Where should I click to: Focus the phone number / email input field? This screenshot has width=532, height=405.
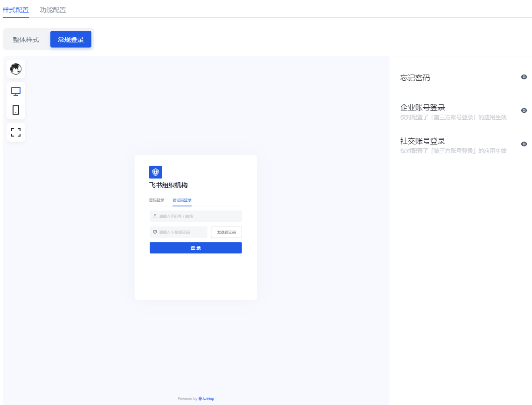coord(195,216)
